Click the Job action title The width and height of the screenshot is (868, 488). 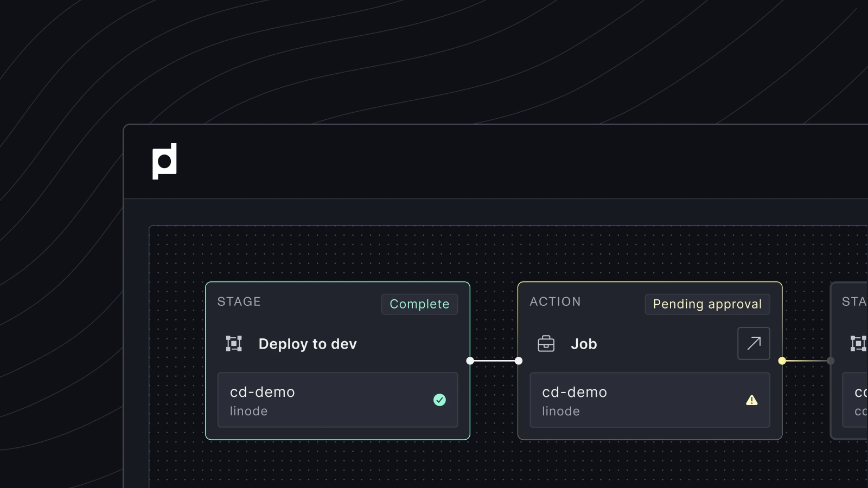click(584, 344)
